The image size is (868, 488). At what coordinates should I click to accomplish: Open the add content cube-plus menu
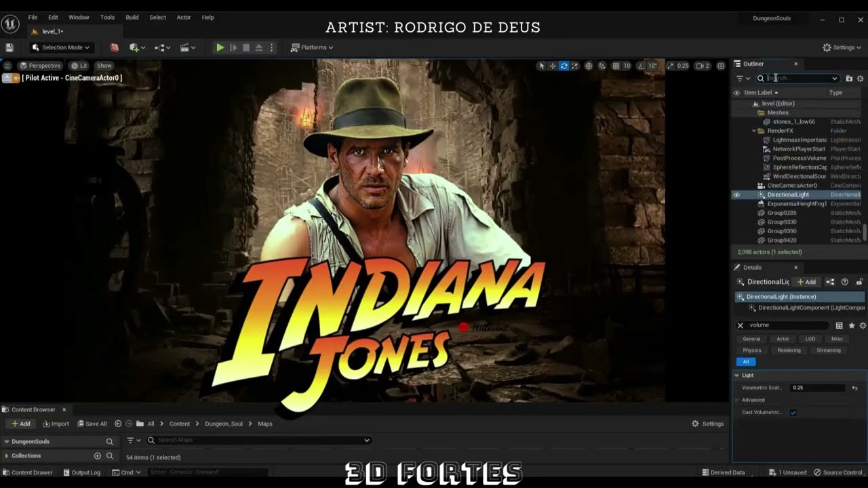pos(137,47)
